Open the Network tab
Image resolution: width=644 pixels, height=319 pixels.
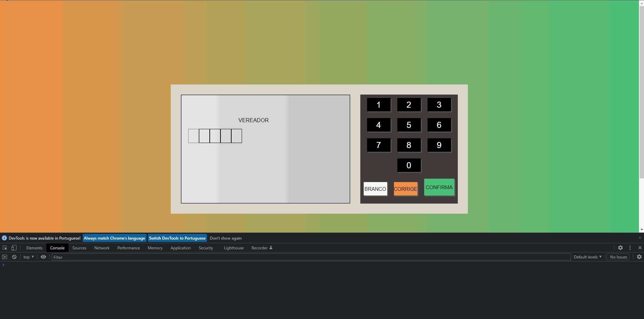(x=102, y=248)
